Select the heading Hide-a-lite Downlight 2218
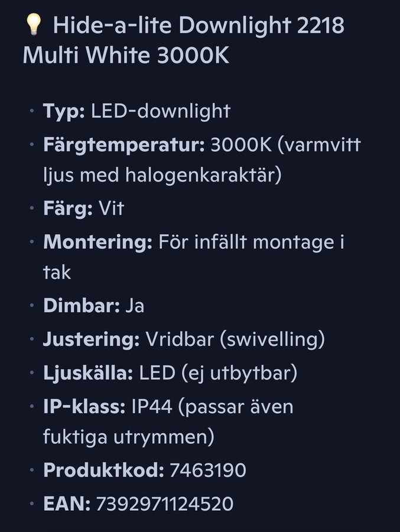This screenshot has height=532, width=400. [199, 26]
